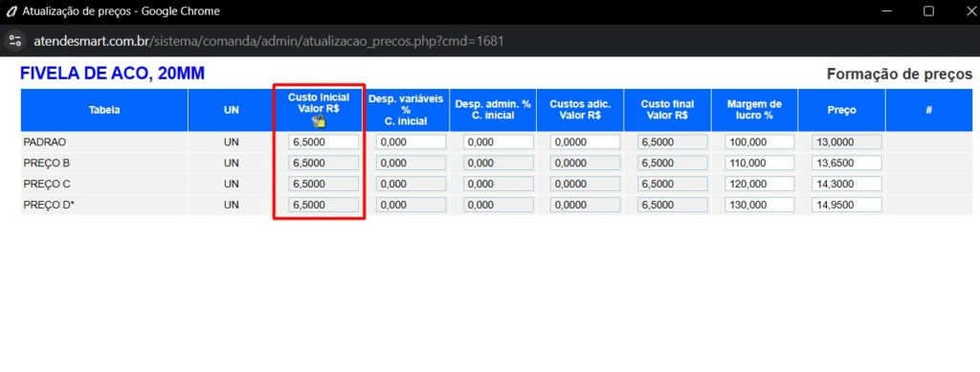The image size is (980, 372).
Task: Click the Preço column header
Action: point(841,110)
